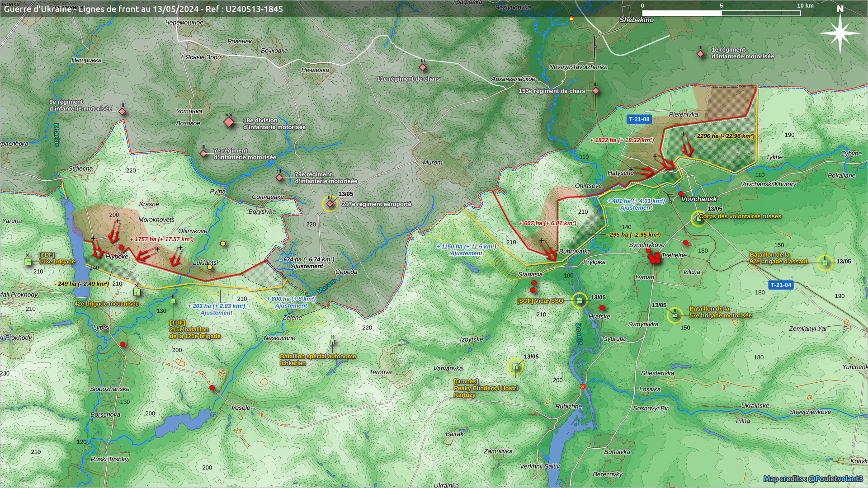Click the 153e régiment de chars diamond icon
This screenshot has width=868, height=488.
point(596,91)
